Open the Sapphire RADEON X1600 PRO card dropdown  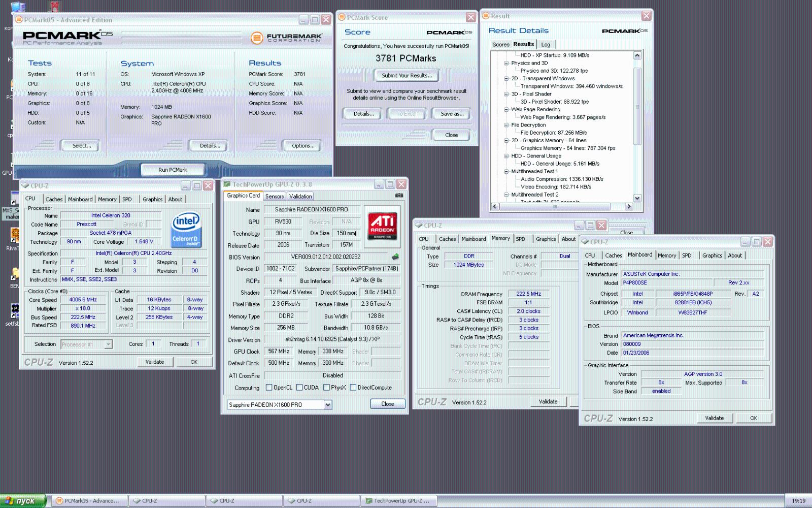click(x=328, y=405)
